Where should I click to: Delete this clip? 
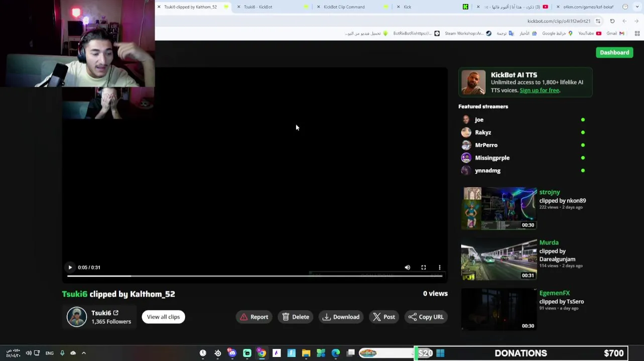(296, 317)
